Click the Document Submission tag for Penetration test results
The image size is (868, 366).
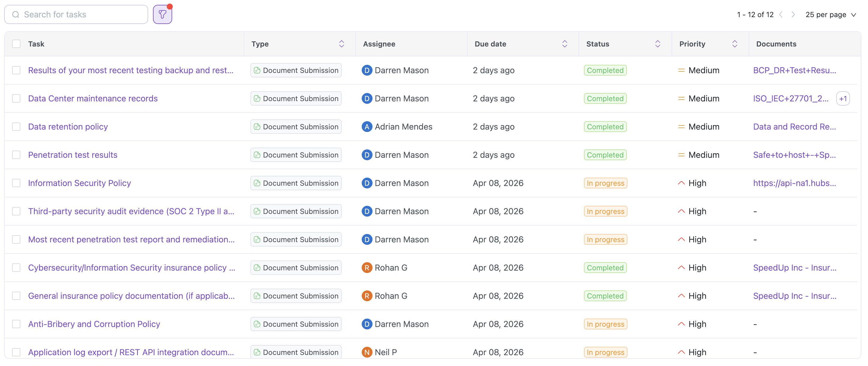pyautogui.click(x=295, y=155)
